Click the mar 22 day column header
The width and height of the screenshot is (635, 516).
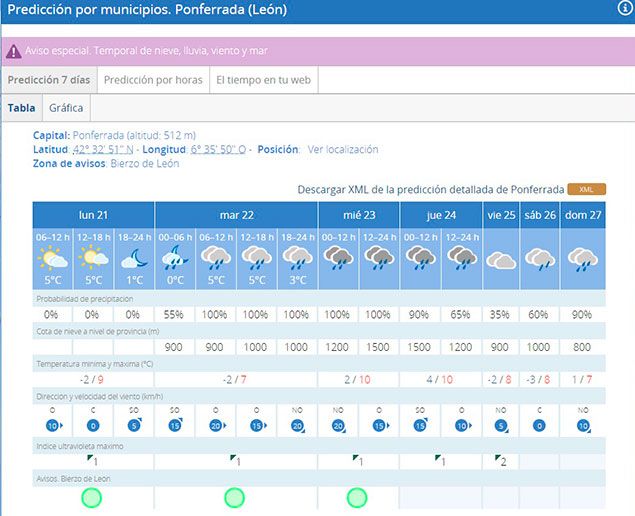[236, 215]
